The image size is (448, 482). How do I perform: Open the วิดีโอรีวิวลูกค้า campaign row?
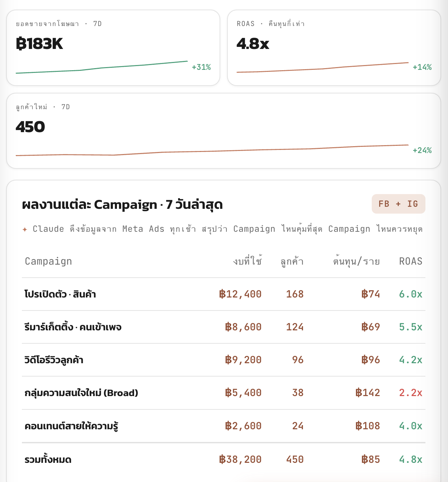[x=224, y=360]
